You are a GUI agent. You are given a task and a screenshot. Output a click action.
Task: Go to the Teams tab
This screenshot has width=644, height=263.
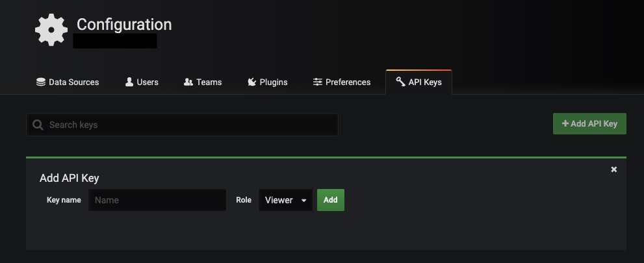click(x=203, y=82)
